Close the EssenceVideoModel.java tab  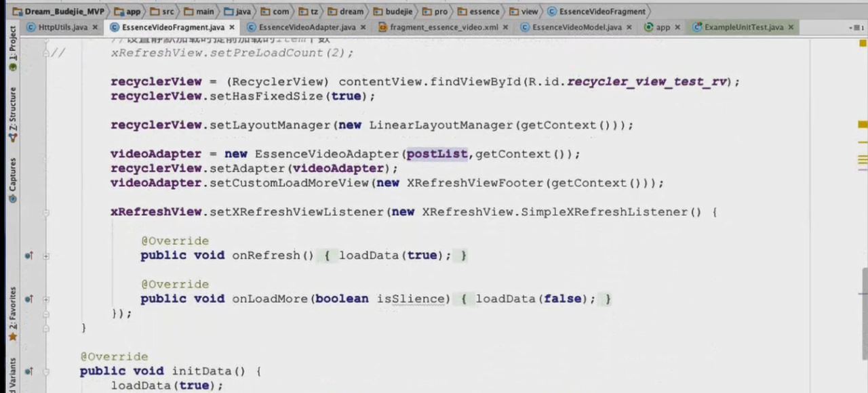629,27
